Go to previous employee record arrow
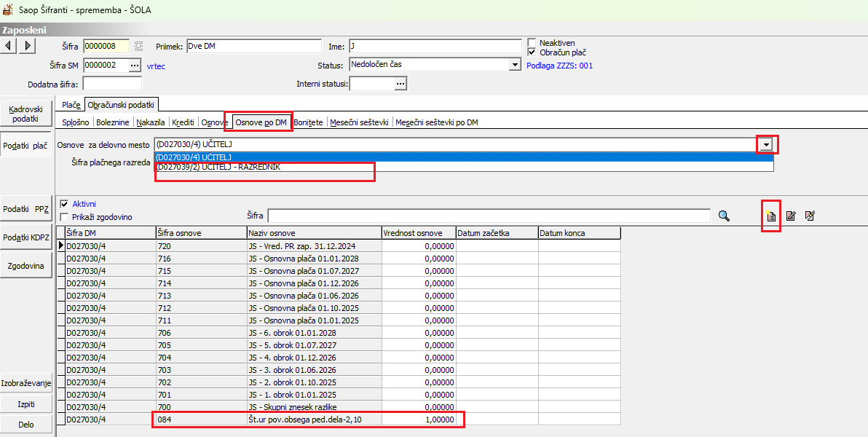This screenshot has width=868, height=437. [x=9, y=45]
